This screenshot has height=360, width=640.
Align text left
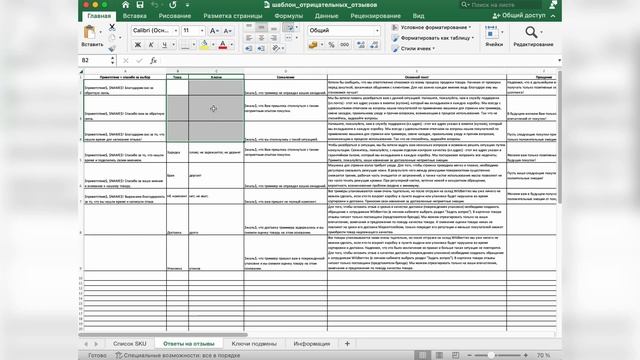(249, 38)
